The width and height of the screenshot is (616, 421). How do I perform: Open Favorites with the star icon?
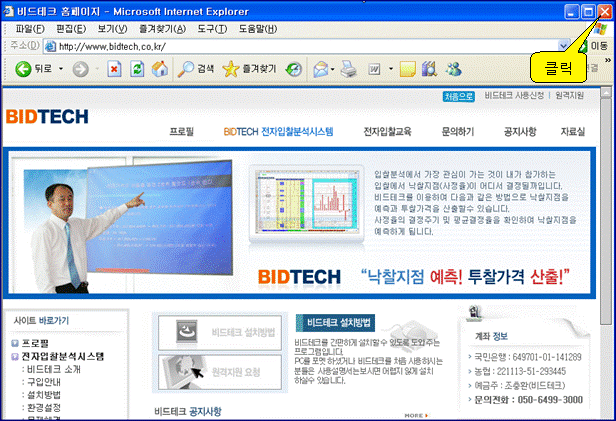(231, 69)
